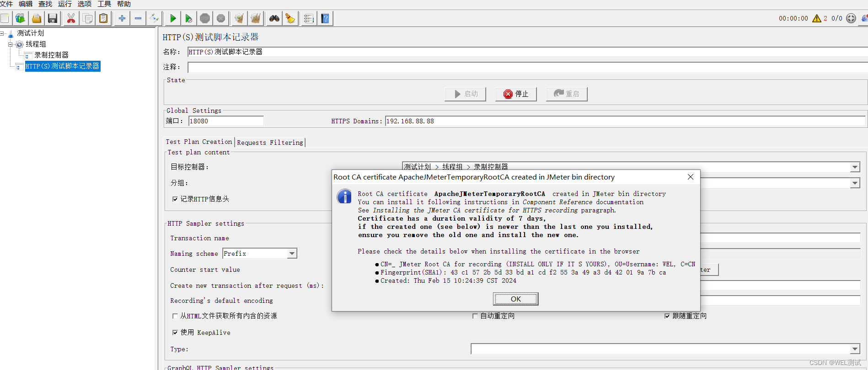This screenshot has height=370, width=868.
Task: Click the 名称 input field
Action: click(x=528, y=52)
